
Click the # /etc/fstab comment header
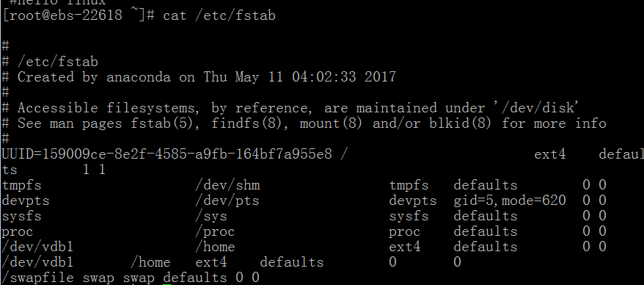(x=50, y=62)
